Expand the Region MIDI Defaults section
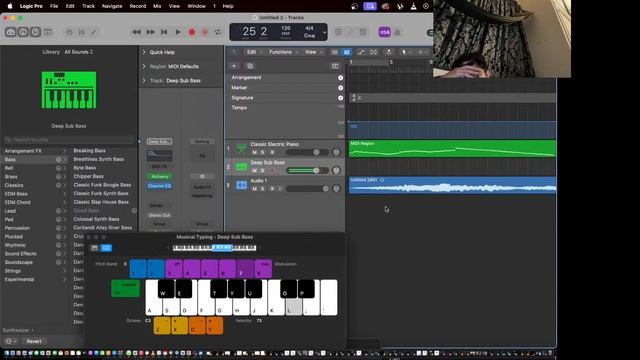Viewport: 640px width, 360px height. point(144,66)
